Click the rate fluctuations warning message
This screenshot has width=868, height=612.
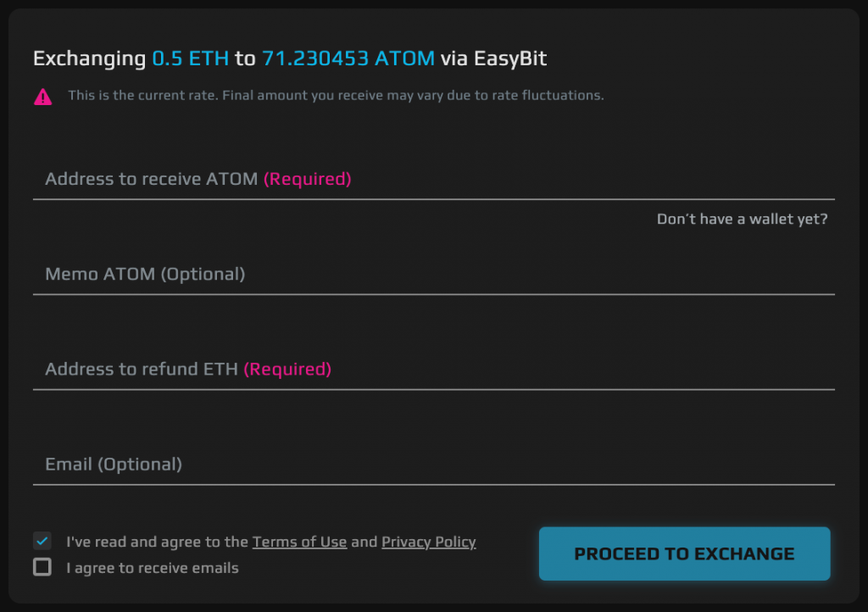pos(336,95)
